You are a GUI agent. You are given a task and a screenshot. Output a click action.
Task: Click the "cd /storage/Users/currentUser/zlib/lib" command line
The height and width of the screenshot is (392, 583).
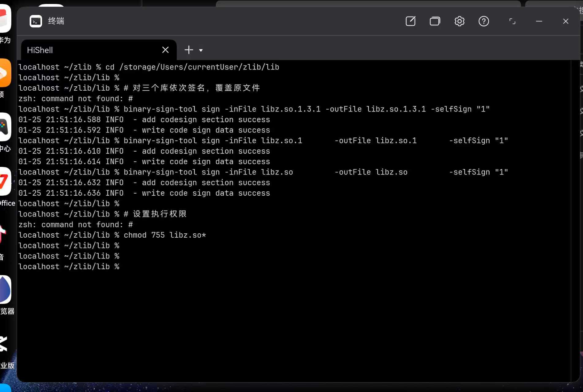tap(192, 67)
